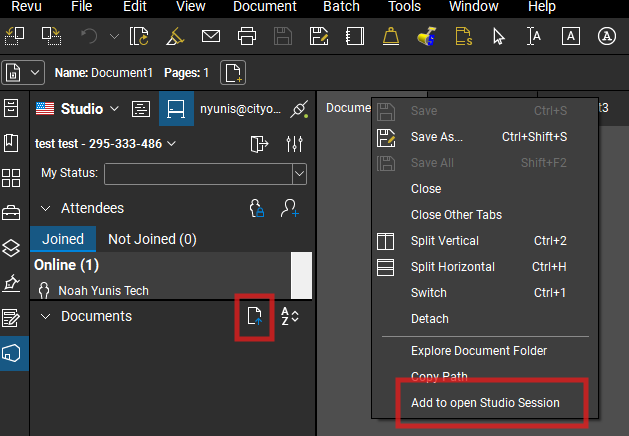The image size is (629, 436).
Task: Click the A-Z sort documents icon
Action: tap(290, 316)
